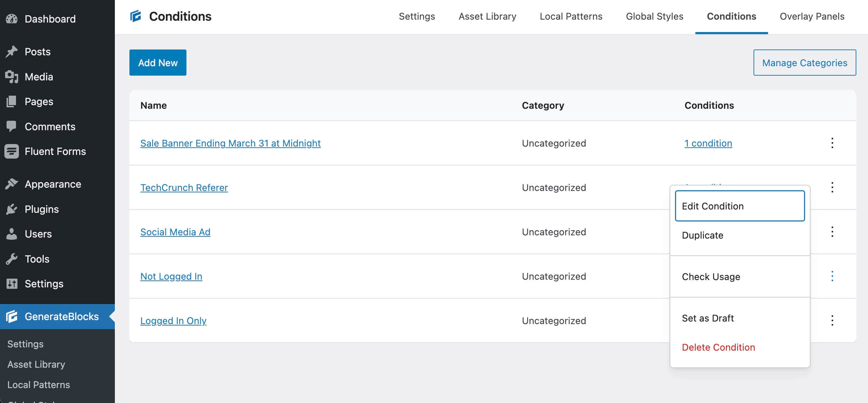Toggle the Not Logged In options menu

(x=832, y=276)
